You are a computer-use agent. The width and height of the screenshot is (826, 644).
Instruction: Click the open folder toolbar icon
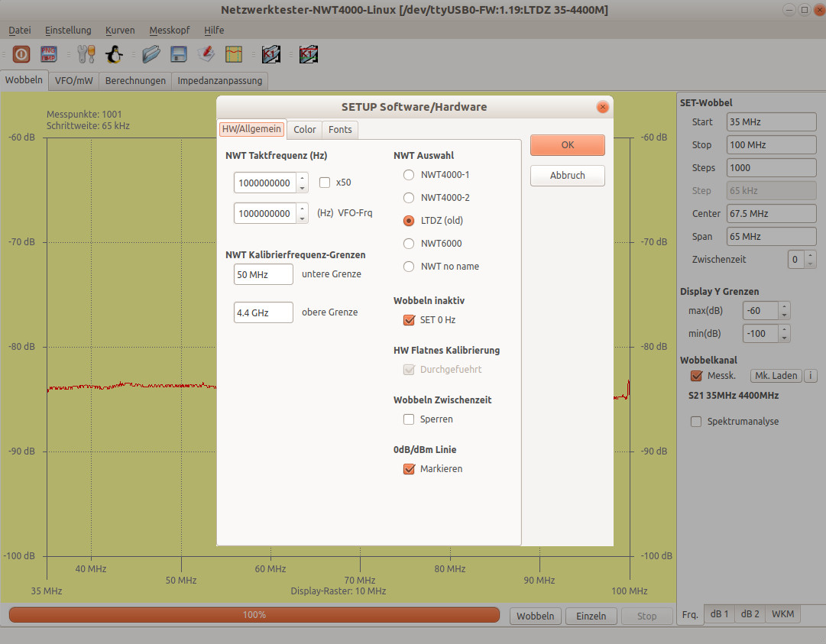coord(151,54)
